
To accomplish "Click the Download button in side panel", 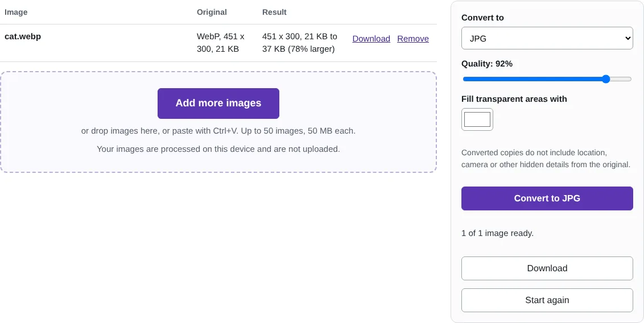I will [x=547, y=268].
